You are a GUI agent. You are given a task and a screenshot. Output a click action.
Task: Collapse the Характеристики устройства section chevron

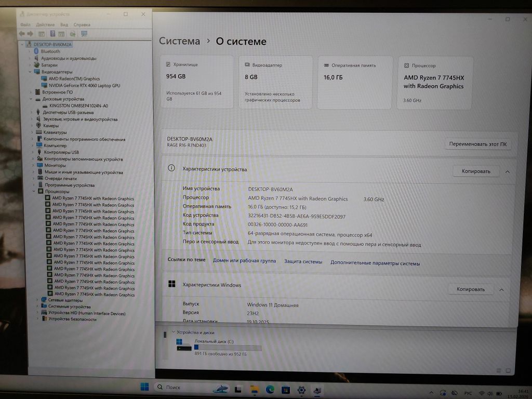click(507, 171)
